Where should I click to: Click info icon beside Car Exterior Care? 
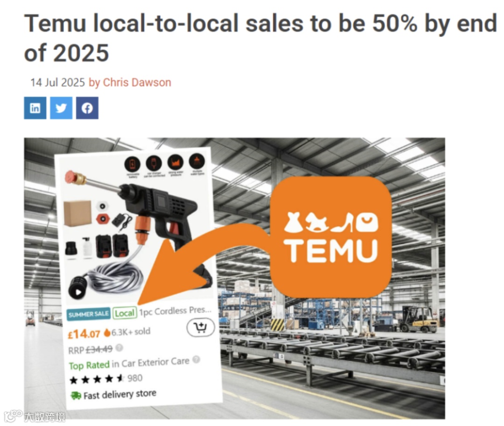click(x=196, y=359)
